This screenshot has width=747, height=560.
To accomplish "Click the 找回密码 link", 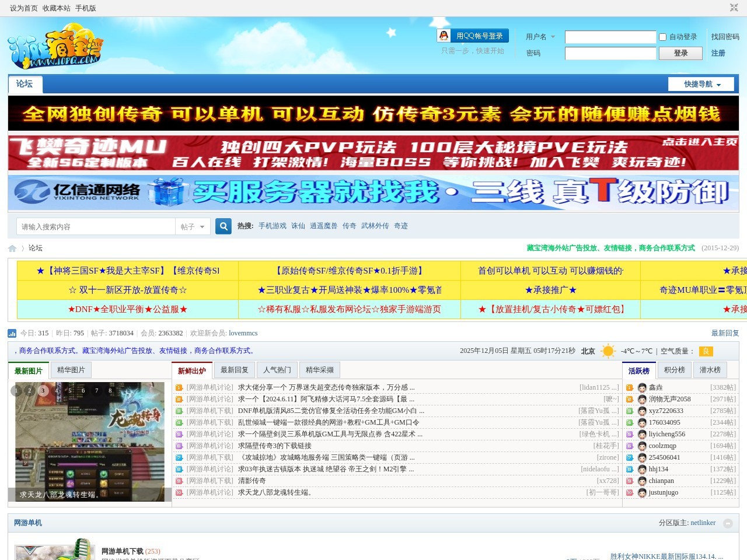I will point(725,37).
